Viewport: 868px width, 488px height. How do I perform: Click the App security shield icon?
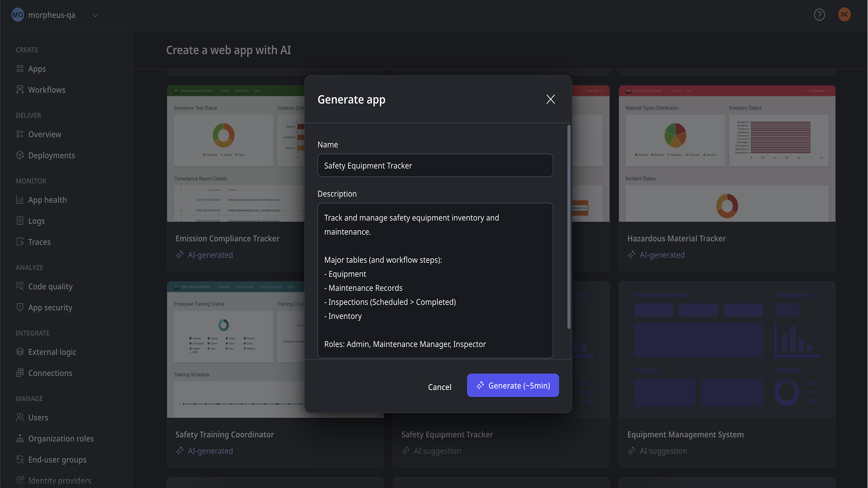coord(20,307)
